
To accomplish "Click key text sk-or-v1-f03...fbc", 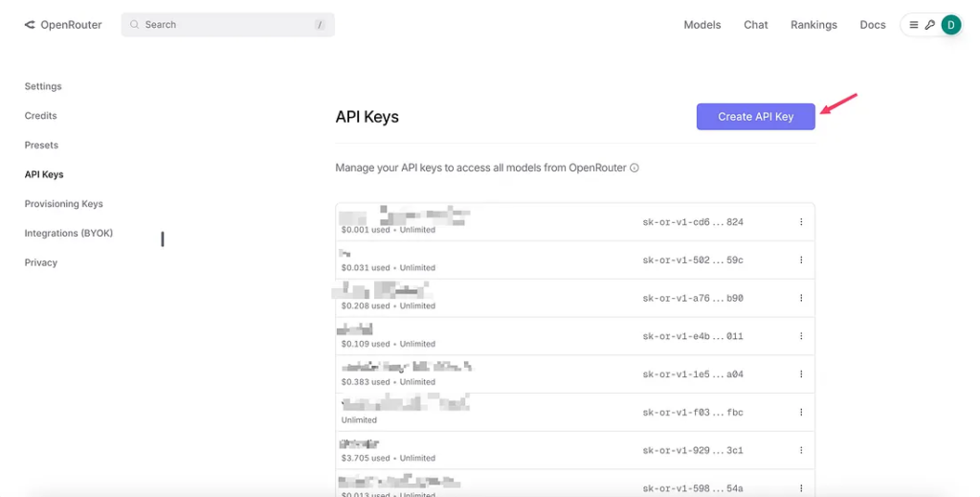I will [693, 413].
